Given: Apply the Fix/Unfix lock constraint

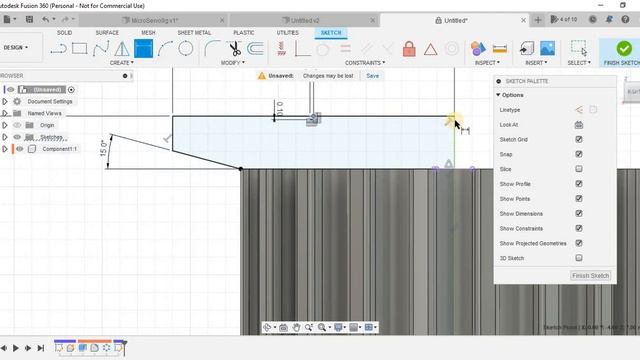Looking at the screenshot, I should coord(409,49).
